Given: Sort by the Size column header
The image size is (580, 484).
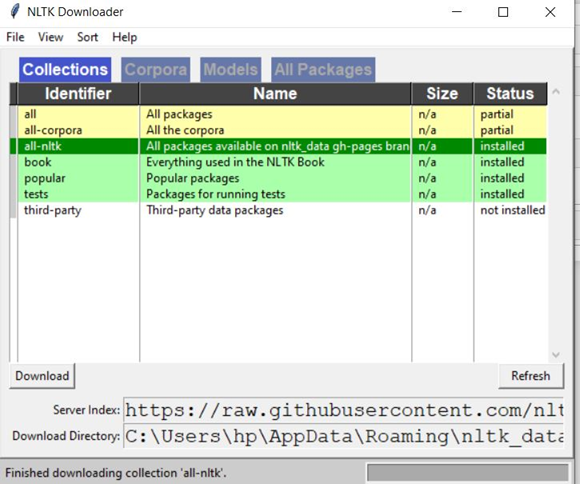Looking at the screenshot, I should [442, 94].
